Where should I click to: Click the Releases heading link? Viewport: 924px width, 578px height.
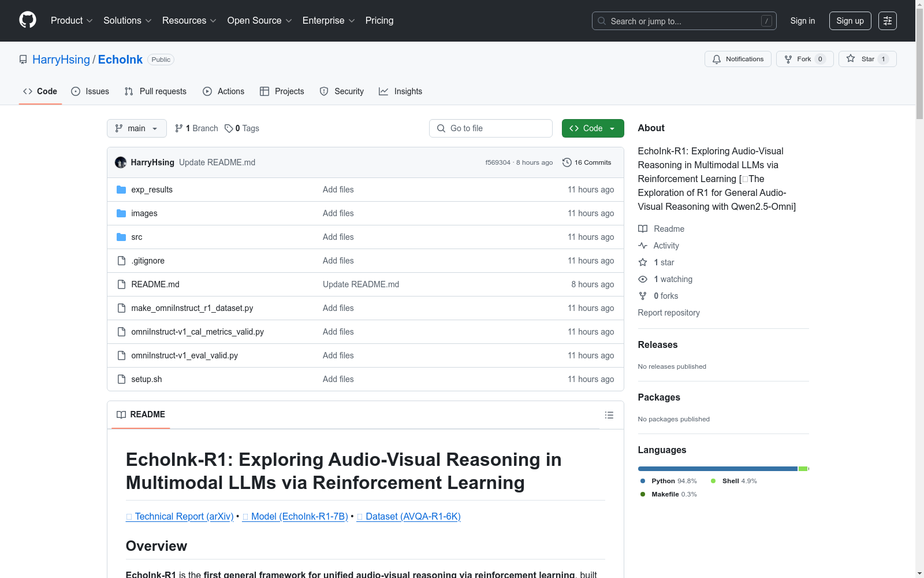tap(658, 344)
